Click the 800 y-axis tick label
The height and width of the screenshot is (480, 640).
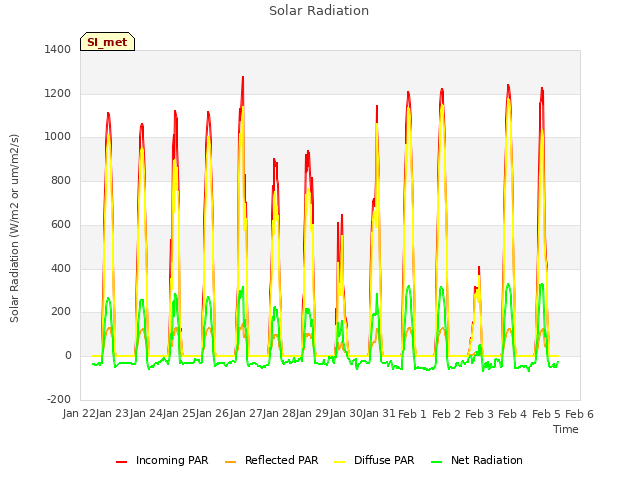pos(61,180)
